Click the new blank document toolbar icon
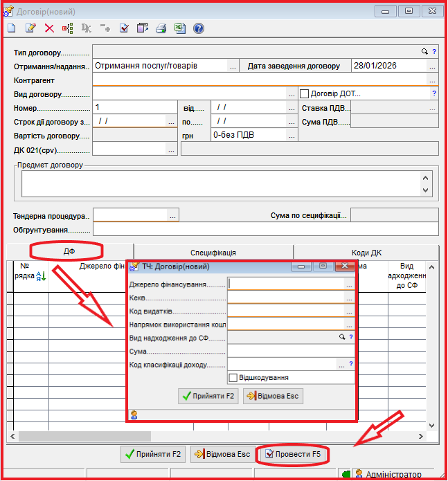448x481 pixels. click(x=11, y=28)
